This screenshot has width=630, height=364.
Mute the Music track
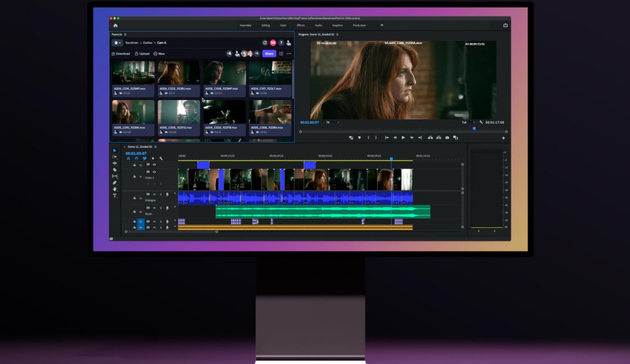pyautogui.click(x=154, y=208)
